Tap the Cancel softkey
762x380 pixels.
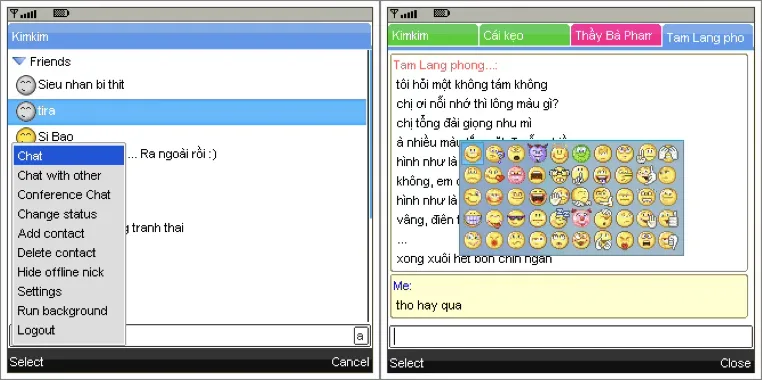tap(350, 362)
